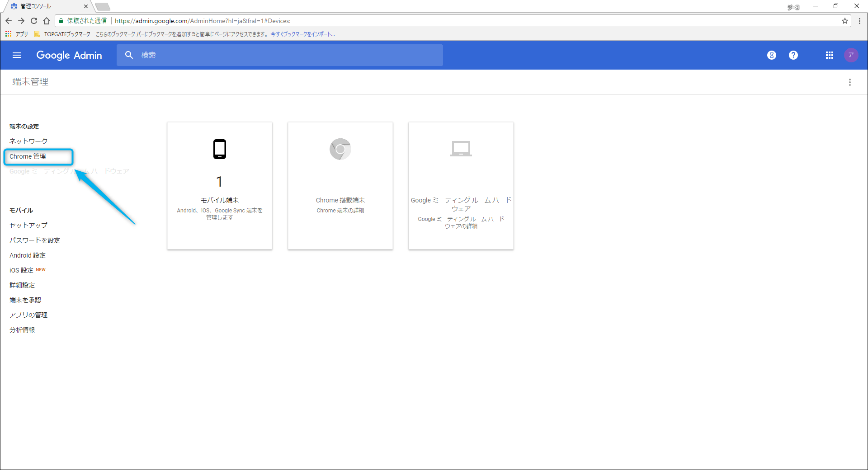Open the 端末管理 page options menu
This screenshot has width=868, height=470.
850,82
